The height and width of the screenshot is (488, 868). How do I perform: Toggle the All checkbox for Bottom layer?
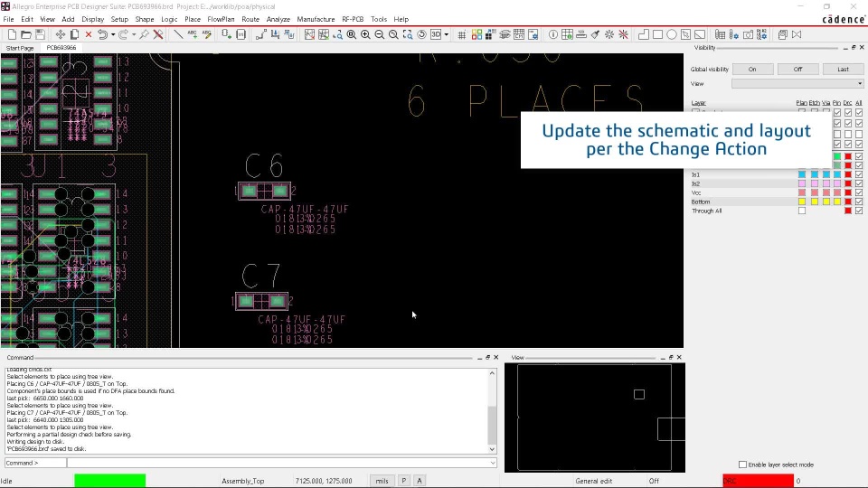point(859,202)
